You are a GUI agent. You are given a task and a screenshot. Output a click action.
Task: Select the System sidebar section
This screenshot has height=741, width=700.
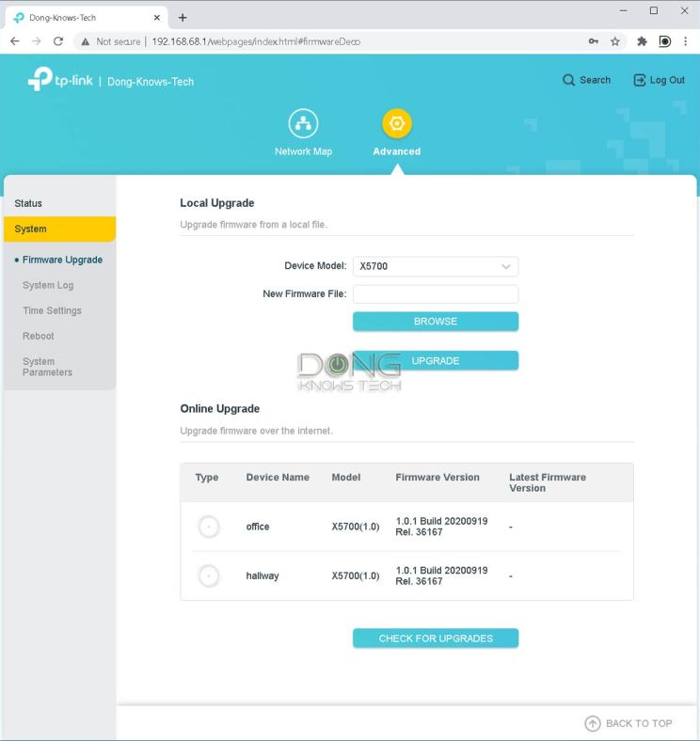(59, 229)
